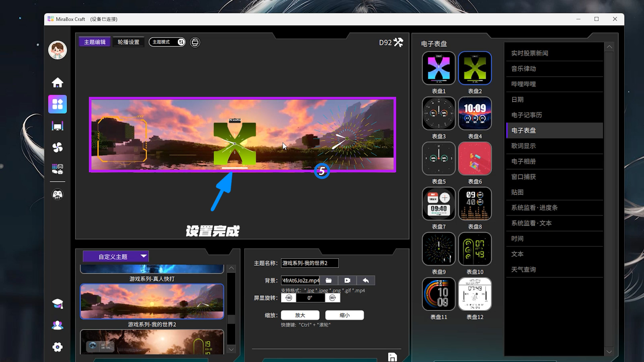This screenshot has height=362, width=644.
Task: Open the monitor display section in sidebar
Action: [57, 126]
